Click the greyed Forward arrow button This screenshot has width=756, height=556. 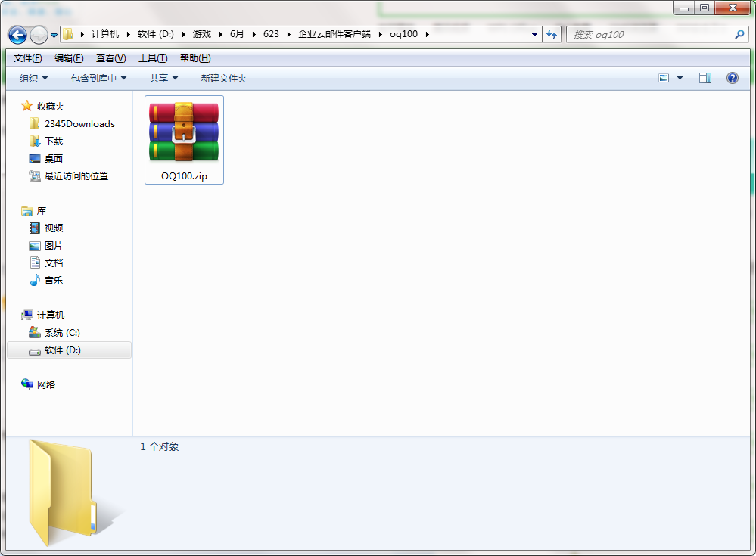pyautogui.click(x=39, y=35)
